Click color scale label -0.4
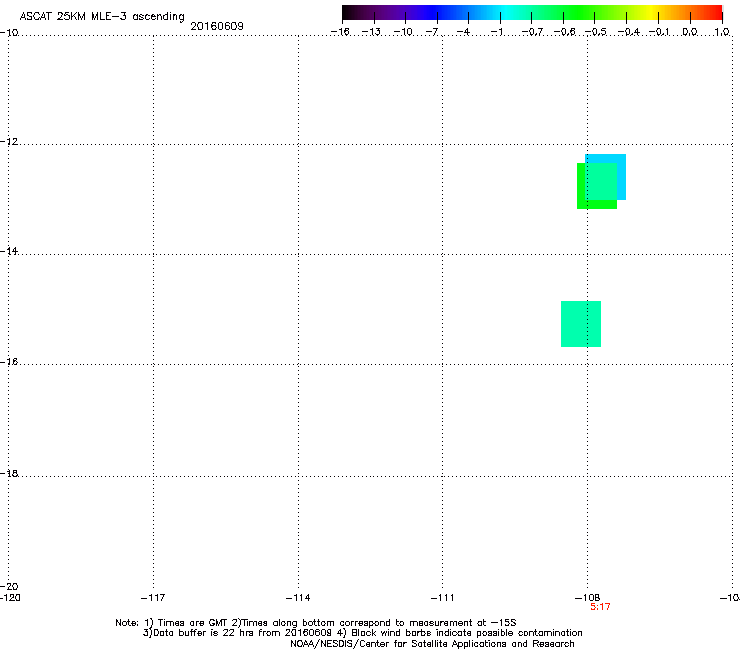 [629, 32]
